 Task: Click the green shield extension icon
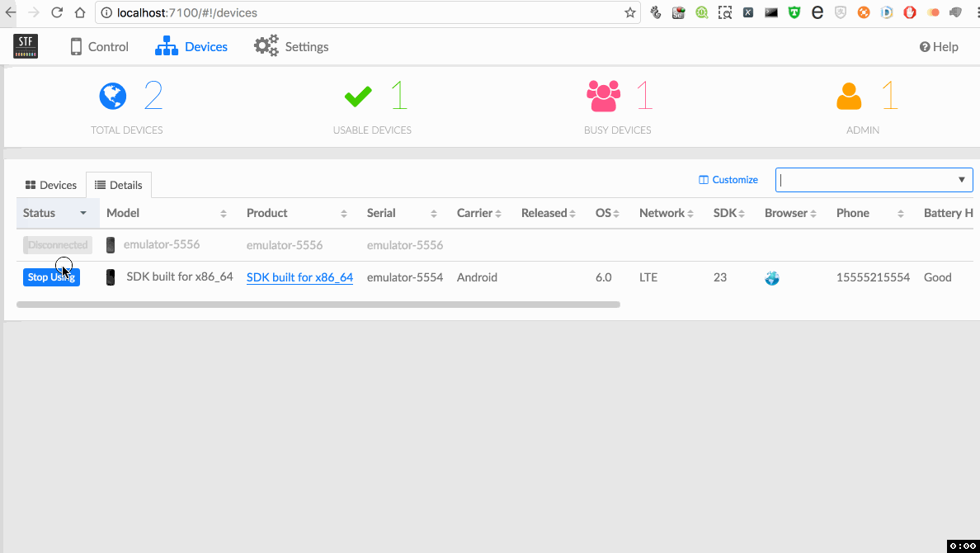tap(794, 12)
